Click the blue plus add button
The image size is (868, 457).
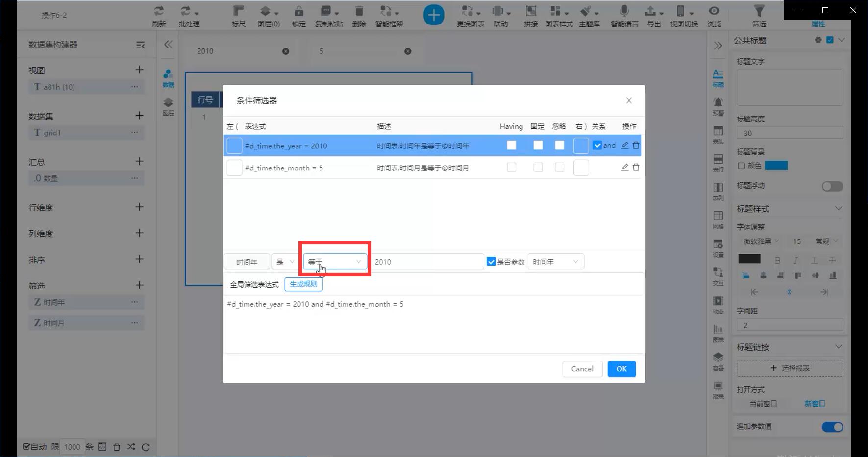pos(434,15)
